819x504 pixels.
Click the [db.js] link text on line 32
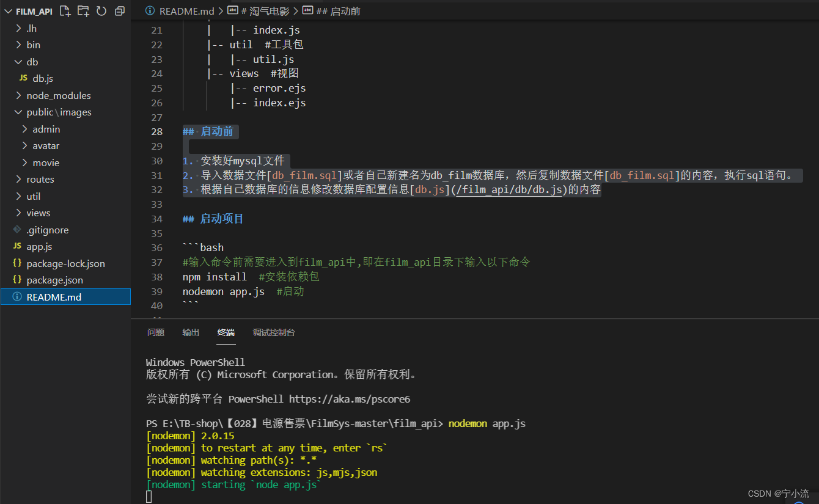pos(430,190)
